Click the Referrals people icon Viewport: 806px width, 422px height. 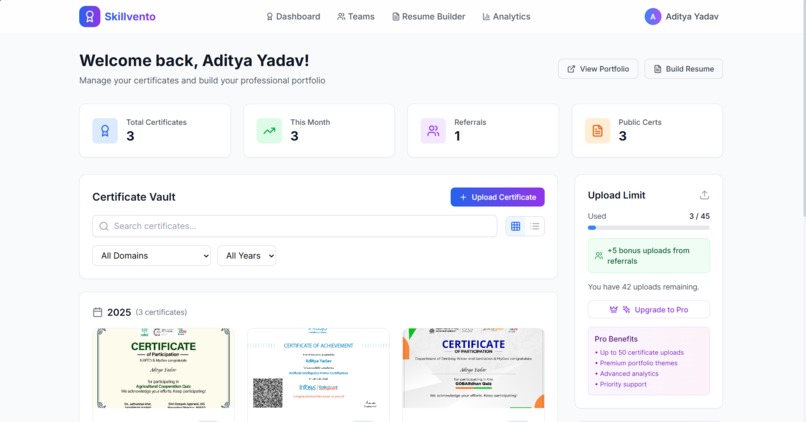click(433, 131)
